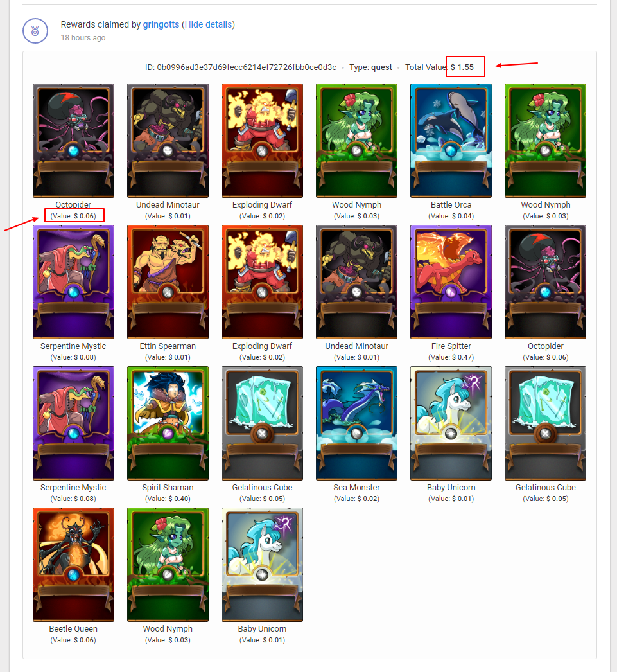The width and height of the screenshot is (617, 672).
Task: Click the reward ID text
Action: click(241, 67)
